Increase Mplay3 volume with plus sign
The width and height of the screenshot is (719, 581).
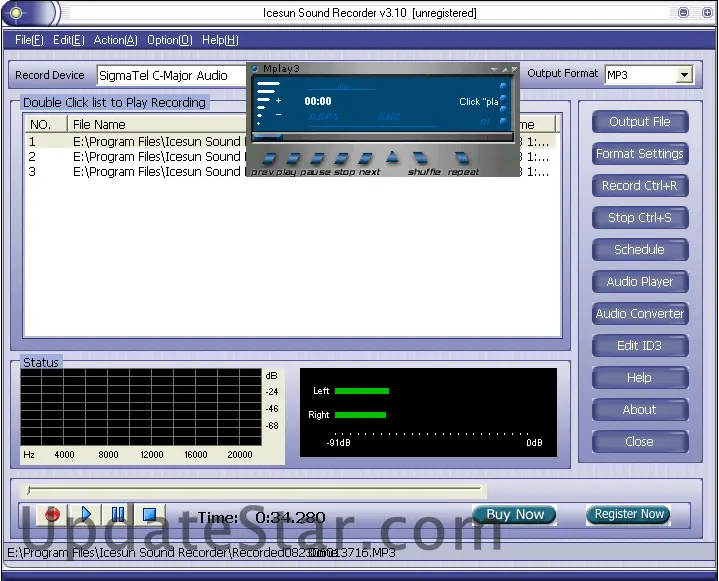278,101
